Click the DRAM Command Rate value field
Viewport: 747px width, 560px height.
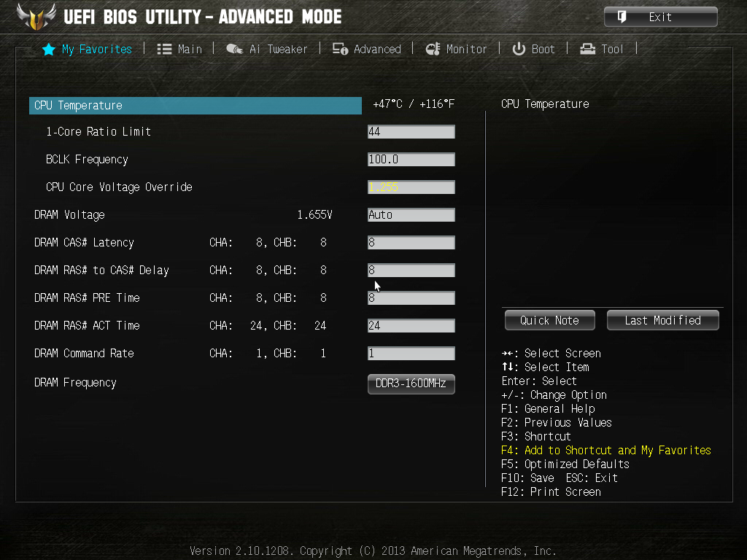tap(411, 354)
